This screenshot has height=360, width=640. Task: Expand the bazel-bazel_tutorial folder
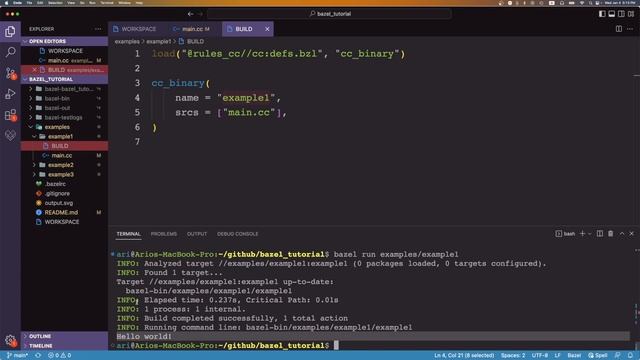64,89
